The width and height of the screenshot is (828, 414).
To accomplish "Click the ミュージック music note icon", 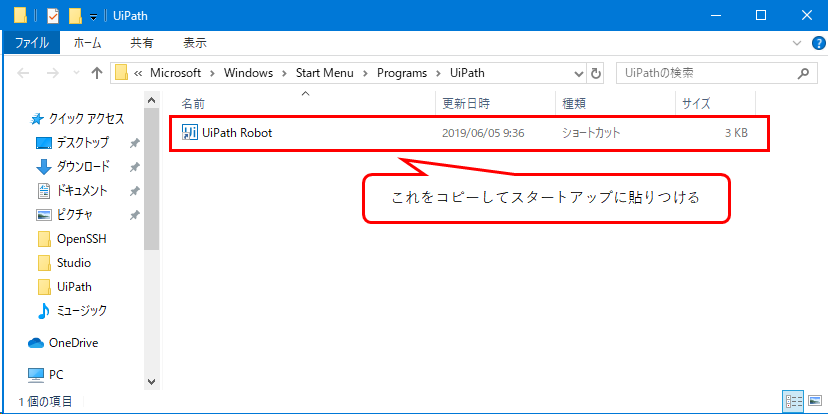I will pyautogui.click(x=44, y=311).
